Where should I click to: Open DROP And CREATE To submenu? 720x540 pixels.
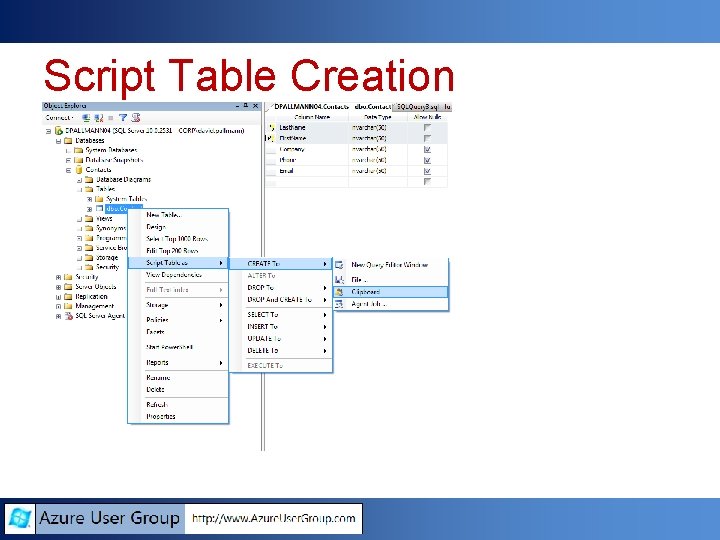[x=281, y=299]
